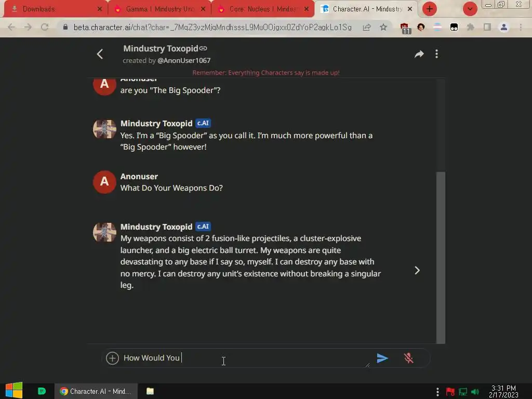Toggle the microphone mute button
Image resolution: width=532 pixels, height=399 pixels.
coord(408,358)
